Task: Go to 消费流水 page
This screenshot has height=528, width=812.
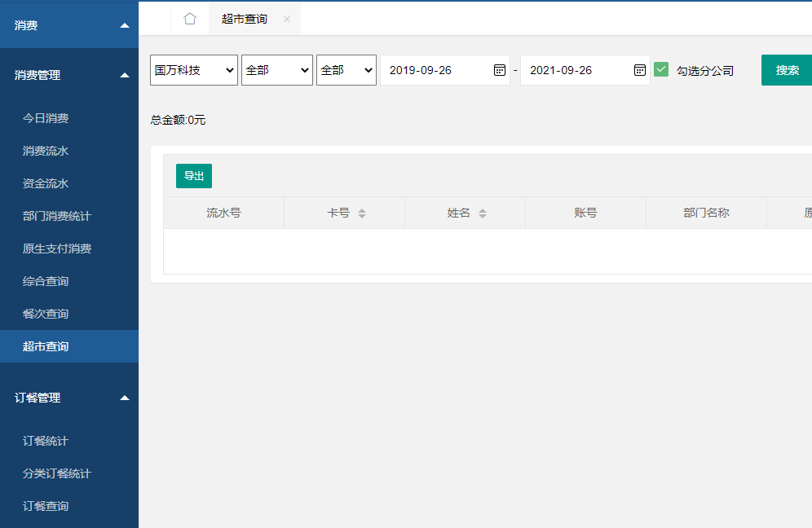Action: pos(46,151)
